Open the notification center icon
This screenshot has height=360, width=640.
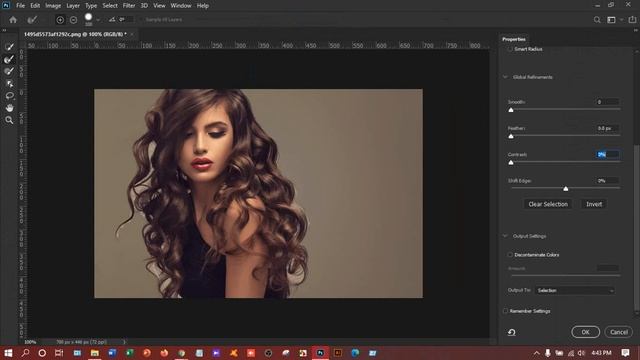point(625,353)
